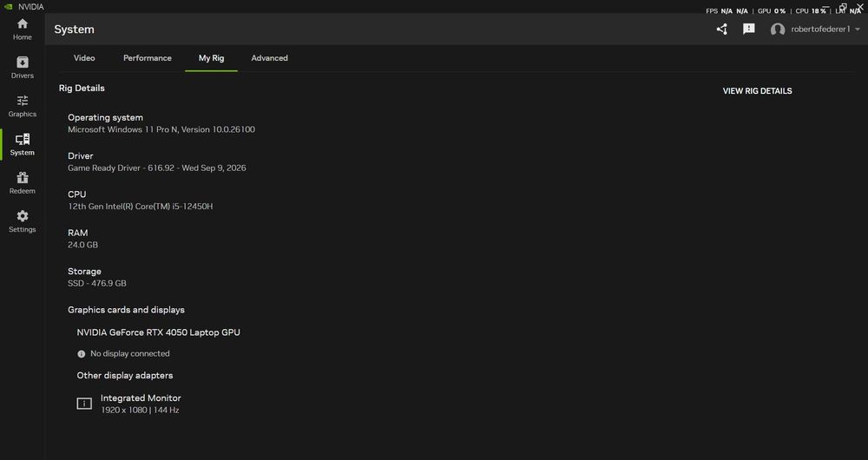Click the System page title
Screen dimensions: 868x460
pos(74,30)
